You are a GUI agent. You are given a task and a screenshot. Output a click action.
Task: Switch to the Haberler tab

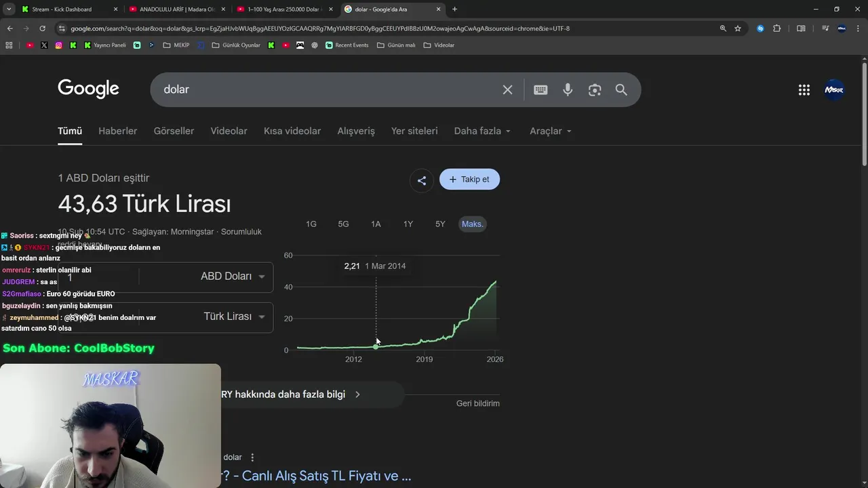click(117, 131)
